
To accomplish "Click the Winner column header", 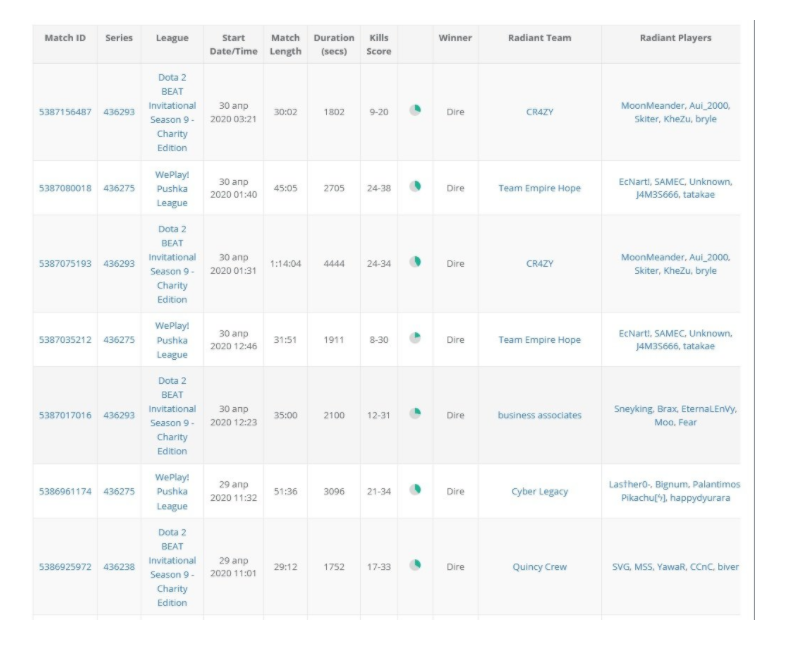I will click(x=455, y=38).
